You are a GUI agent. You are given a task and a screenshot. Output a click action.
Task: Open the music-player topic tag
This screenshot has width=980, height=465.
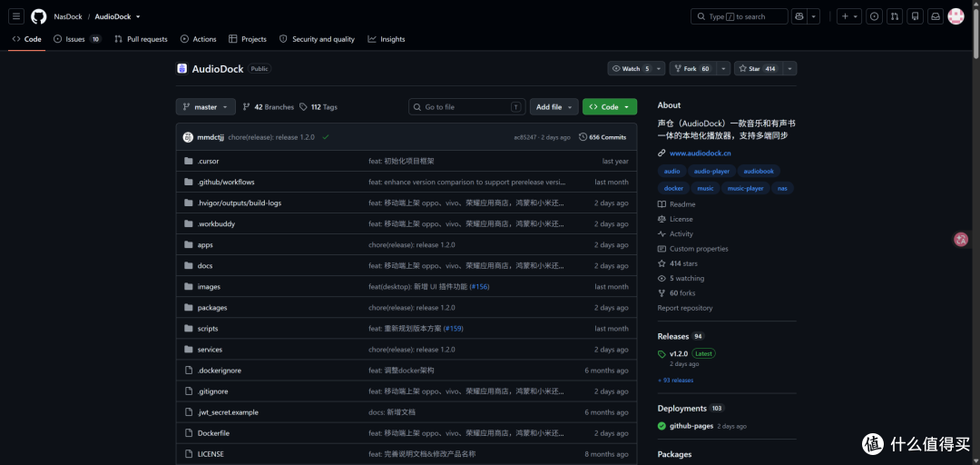coord(746,188)
